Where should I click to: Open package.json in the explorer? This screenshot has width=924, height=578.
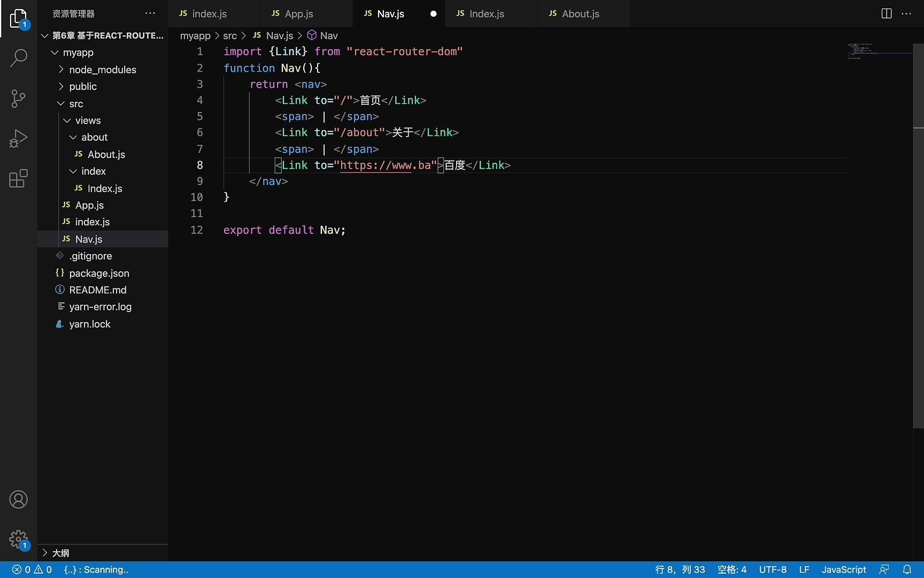(103, 273)
